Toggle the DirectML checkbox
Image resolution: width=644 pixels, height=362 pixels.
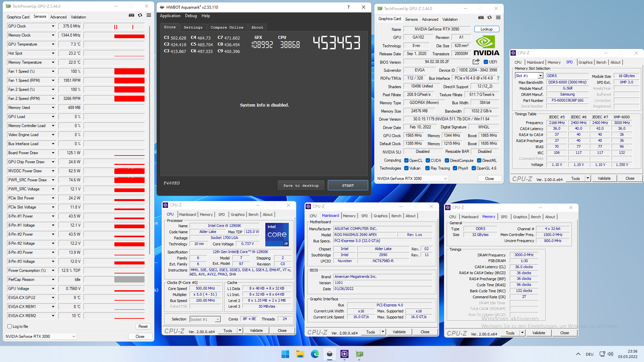pyautogui.click(x=479, y=161)
